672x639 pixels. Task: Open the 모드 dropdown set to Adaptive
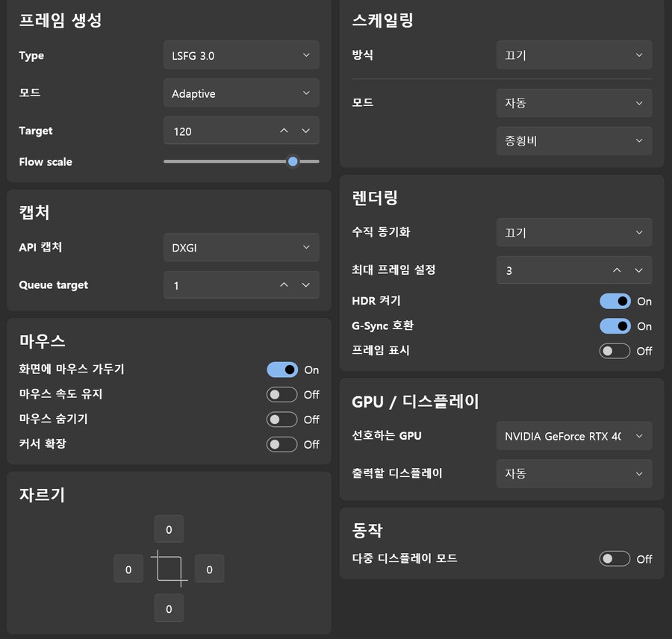click(x=240, y=93)
